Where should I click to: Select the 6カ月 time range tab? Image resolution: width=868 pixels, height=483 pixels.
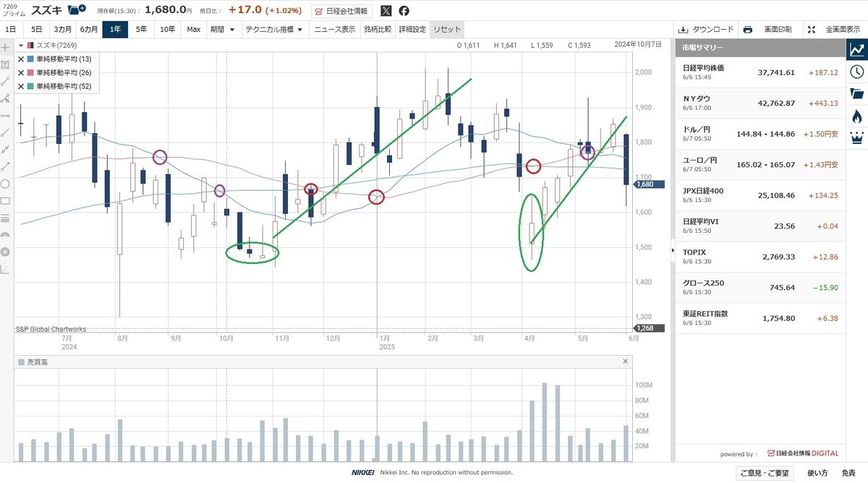(89, 30)
